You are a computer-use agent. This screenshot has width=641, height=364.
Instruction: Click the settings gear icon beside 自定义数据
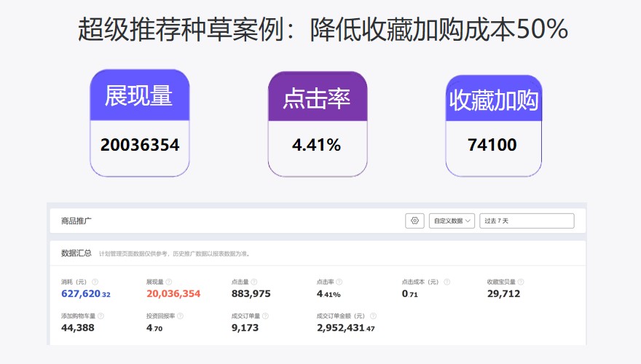[x=414, y=221]
